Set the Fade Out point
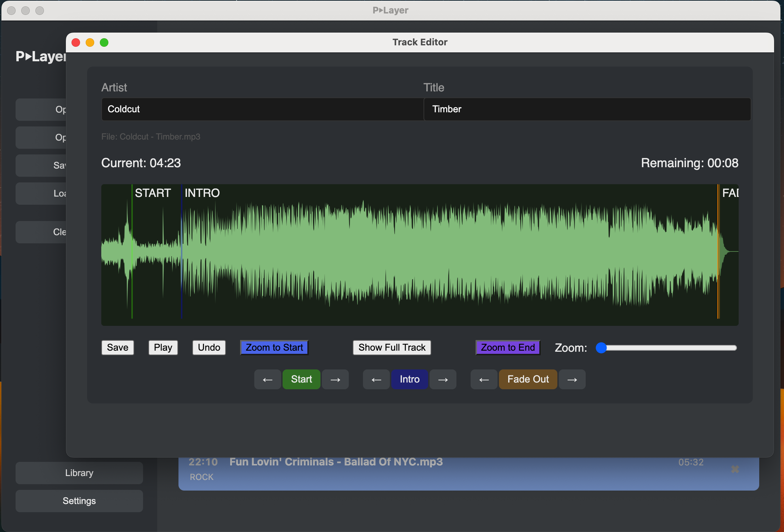 coord(527,379)
